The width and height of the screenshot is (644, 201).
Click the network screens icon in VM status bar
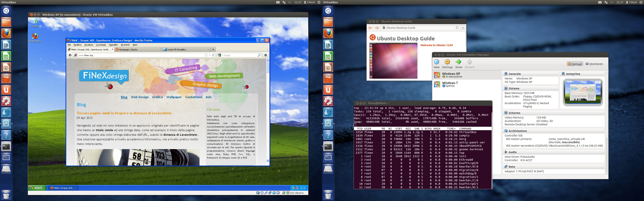point(270,193)
